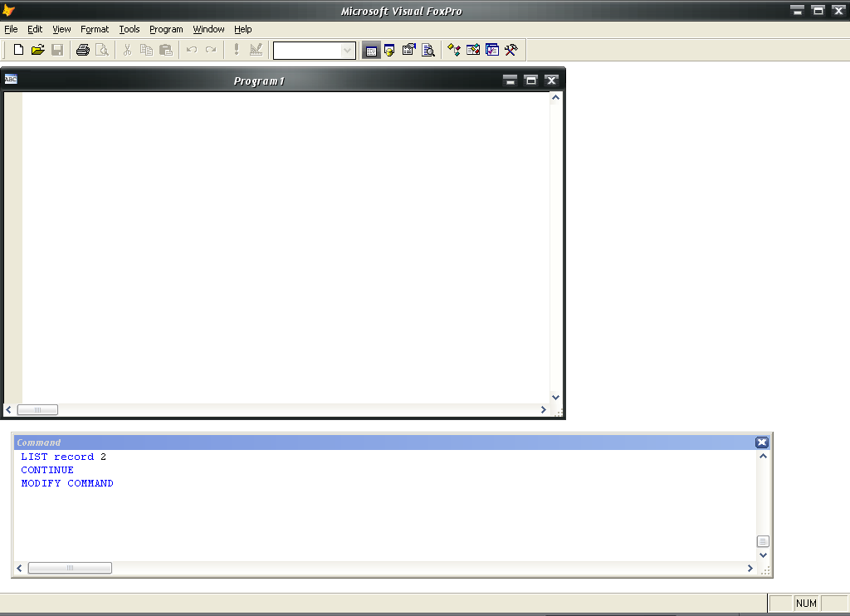Click the CONTINUE command line
850x616 pixels.
pos(47,470)
